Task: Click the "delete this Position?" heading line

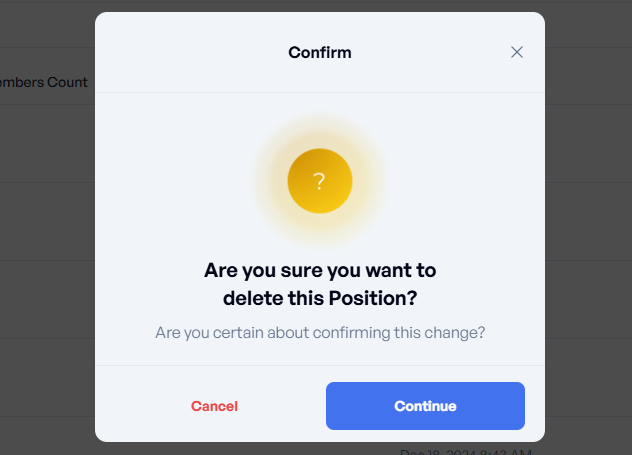Action: tap(319, 298)
